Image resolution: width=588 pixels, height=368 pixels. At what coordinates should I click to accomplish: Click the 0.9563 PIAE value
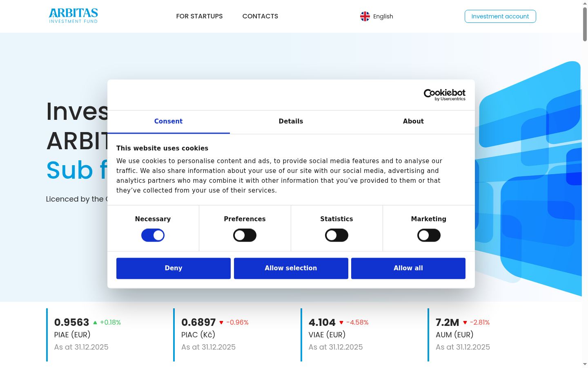(71, 323)
